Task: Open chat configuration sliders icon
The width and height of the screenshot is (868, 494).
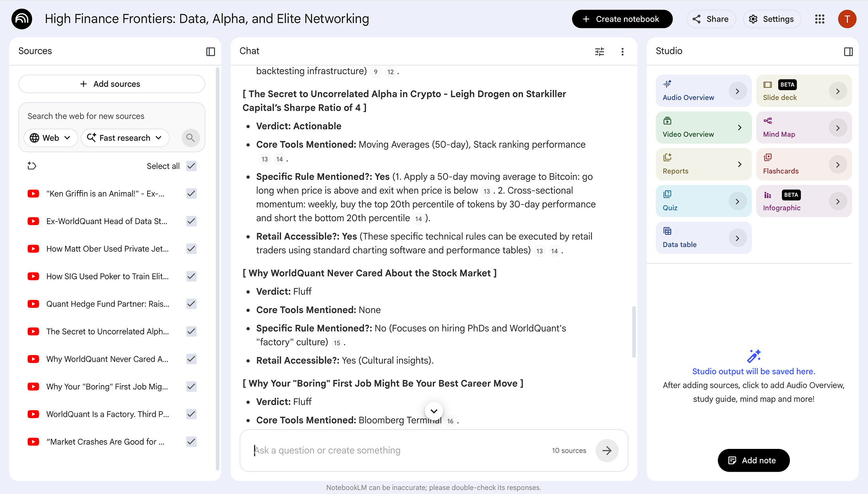Action: click(x=600, y=51)
